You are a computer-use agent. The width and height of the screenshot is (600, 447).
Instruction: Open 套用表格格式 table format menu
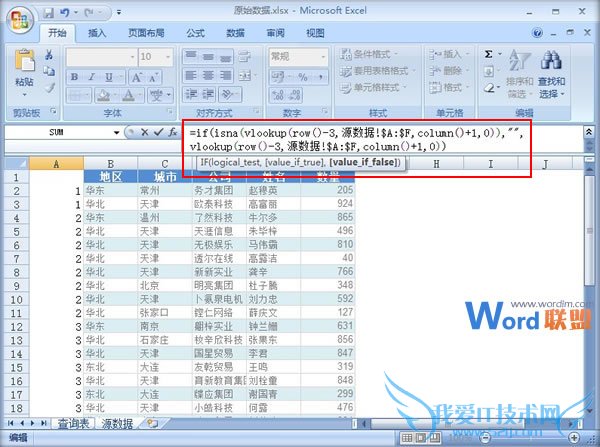(x=377, y=71)
